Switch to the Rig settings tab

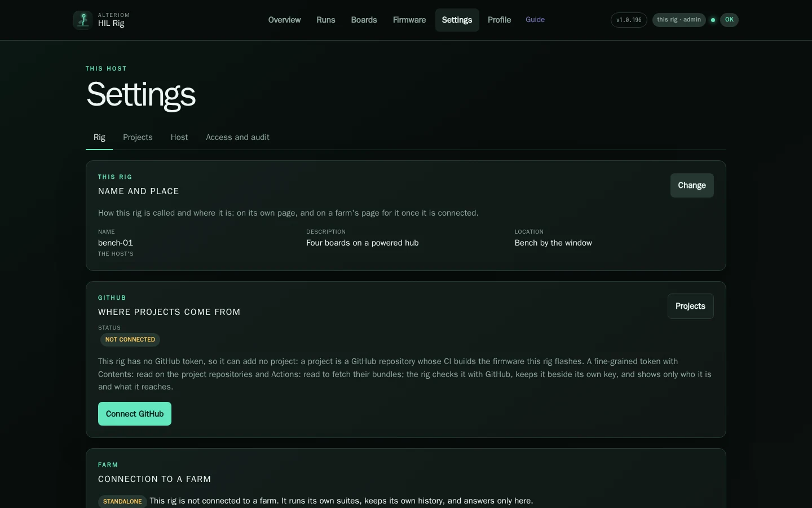coord(99,137)
